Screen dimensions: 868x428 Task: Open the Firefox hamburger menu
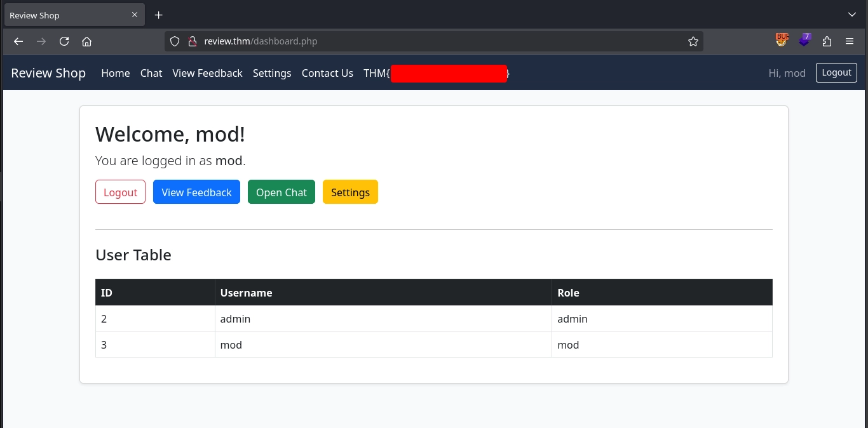point(850,41)
